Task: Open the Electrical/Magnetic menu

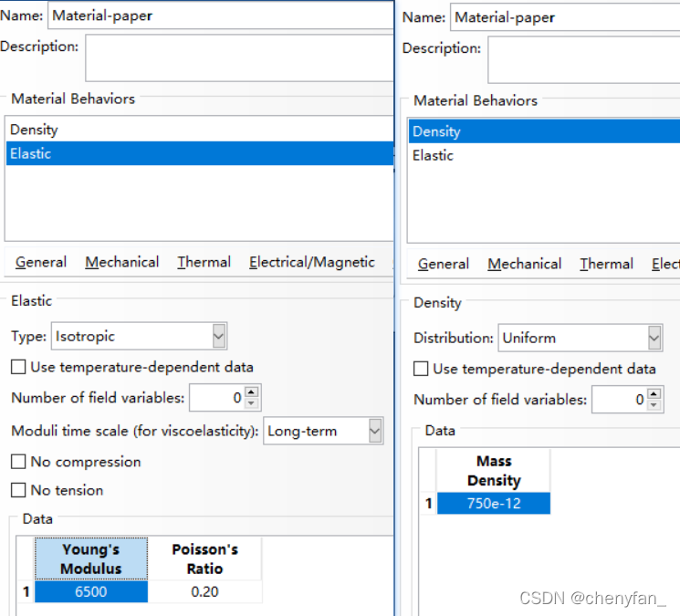Action: click(311, 263)
